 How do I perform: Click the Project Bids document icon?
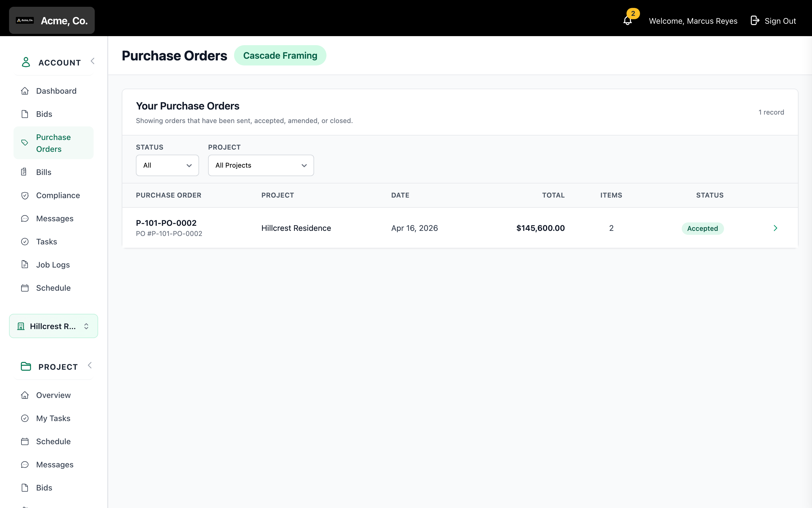tap(25, 487)
